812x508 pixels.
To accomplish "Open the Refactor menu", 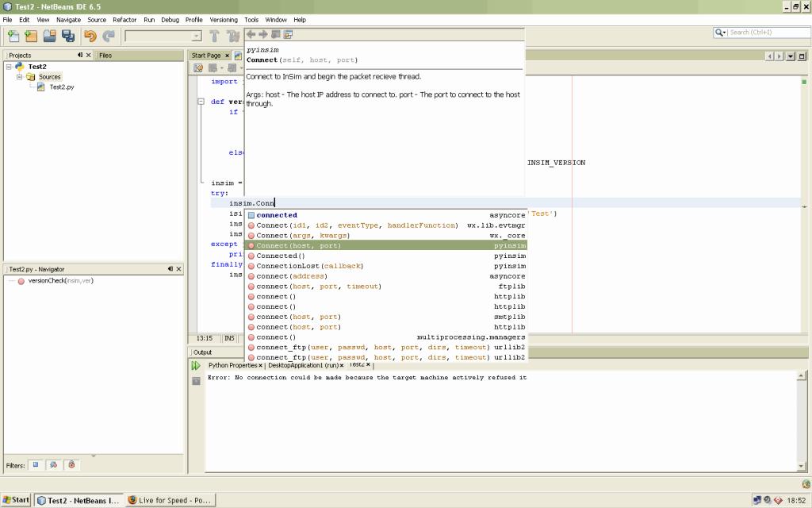I will tap(124, 20).
